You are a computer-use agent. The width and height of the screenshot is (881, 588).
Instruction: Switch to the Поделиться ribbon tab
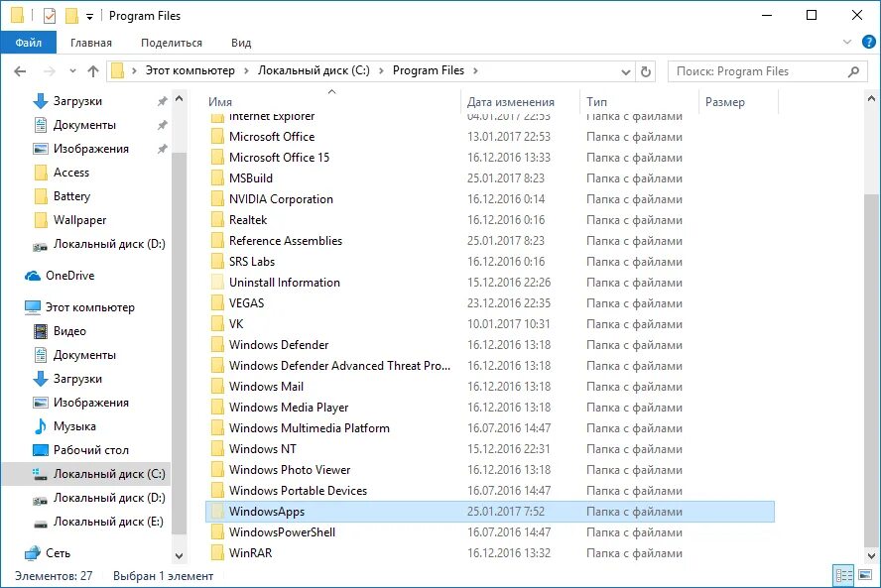(172, 43)
